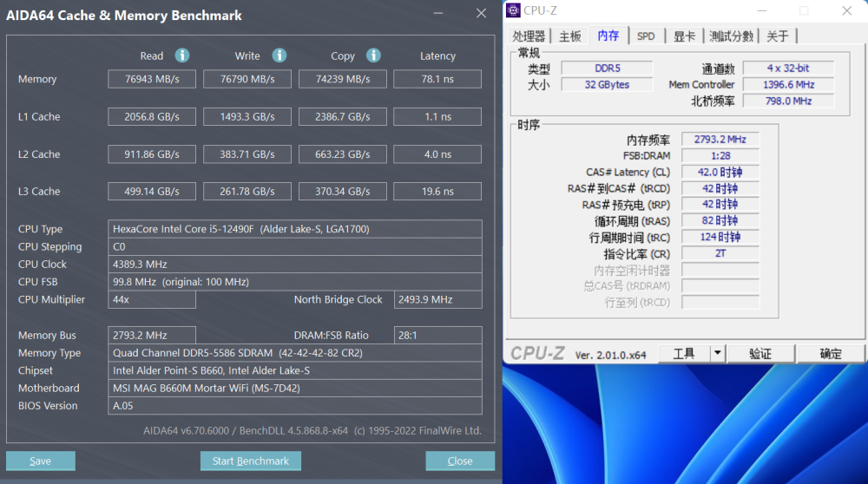Click the FSB:DRAM 1:28 value
This screenshot has width=868, height=484.
tap(720, 155)
